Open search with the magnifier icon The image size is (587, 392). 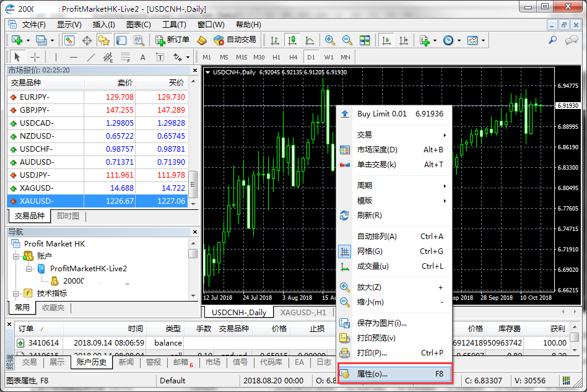pyautogui.click(x=553, y=40)
